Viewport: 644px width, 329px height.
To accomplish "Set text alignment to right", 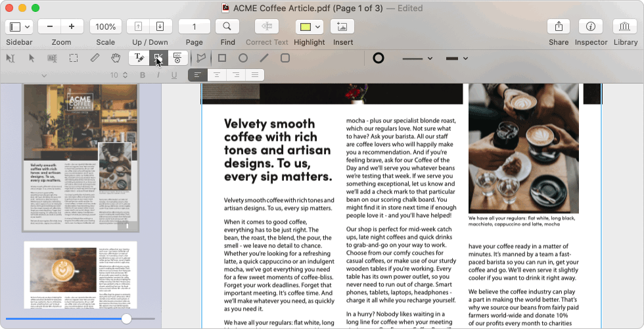I will (236, 75).
